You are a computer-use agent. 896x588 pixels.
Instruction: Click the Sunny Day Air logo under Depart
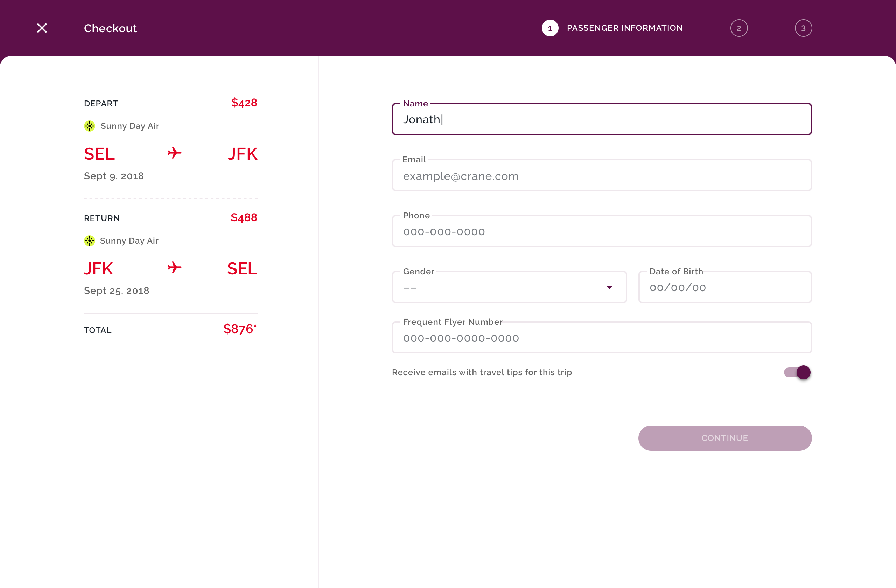90,126
